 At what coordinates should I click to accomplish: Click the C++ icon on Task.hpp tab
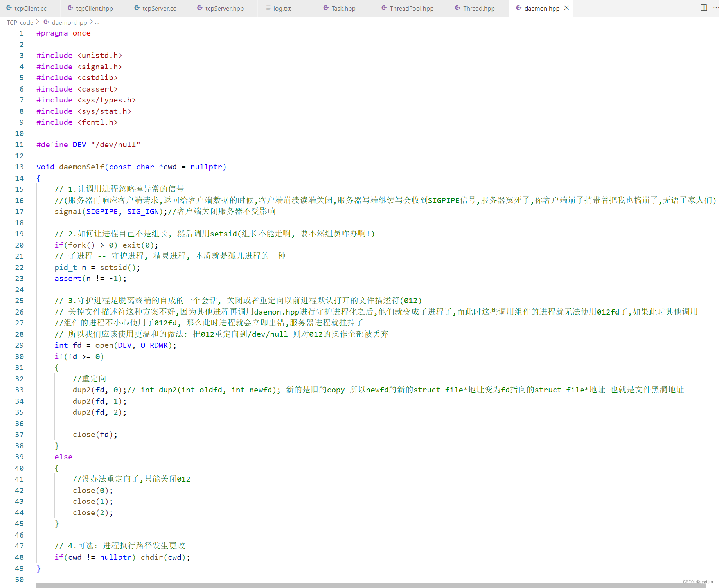326,8
